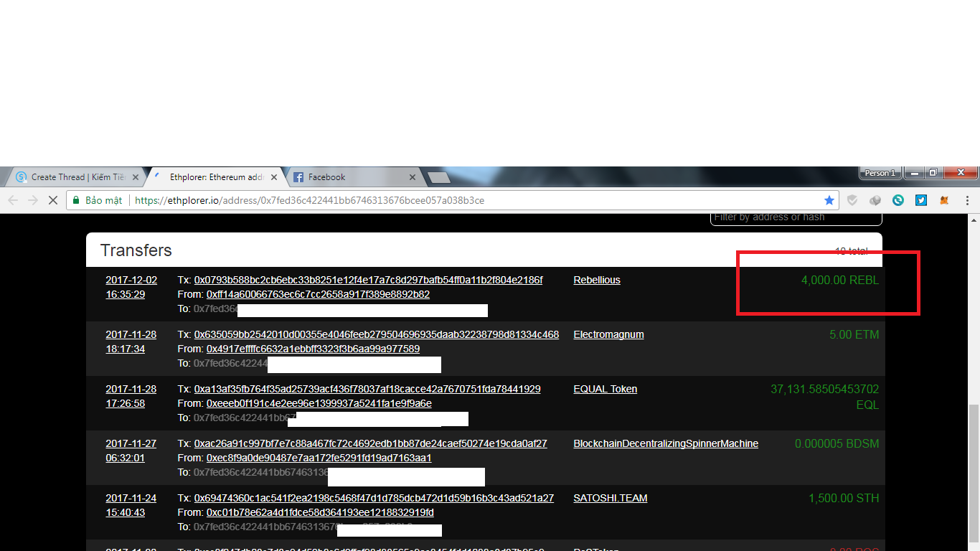The width and height of the screenshot is (980, 551).
Task: Click the Twitter bird extension icon
Action: click(x=921, y=200)
